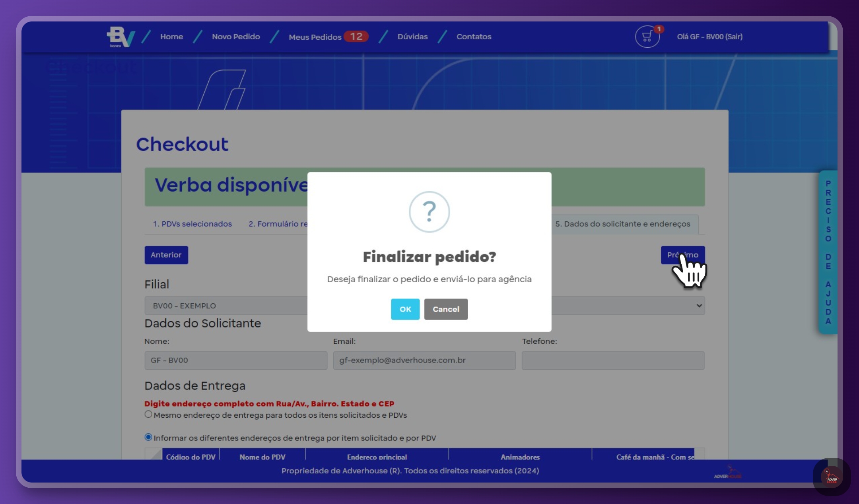Image resolution: width=859 pixels, height=504 pixels.
Task: Click the Próximo button
Action: [x=682, y=255]
